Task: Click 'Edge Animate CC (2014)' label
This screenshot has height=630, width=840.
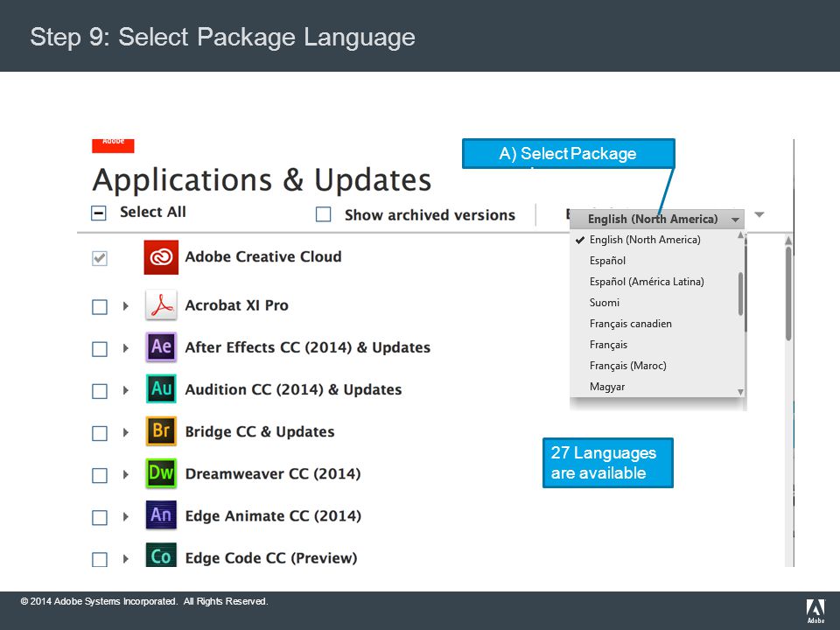Action: point(273,516)
